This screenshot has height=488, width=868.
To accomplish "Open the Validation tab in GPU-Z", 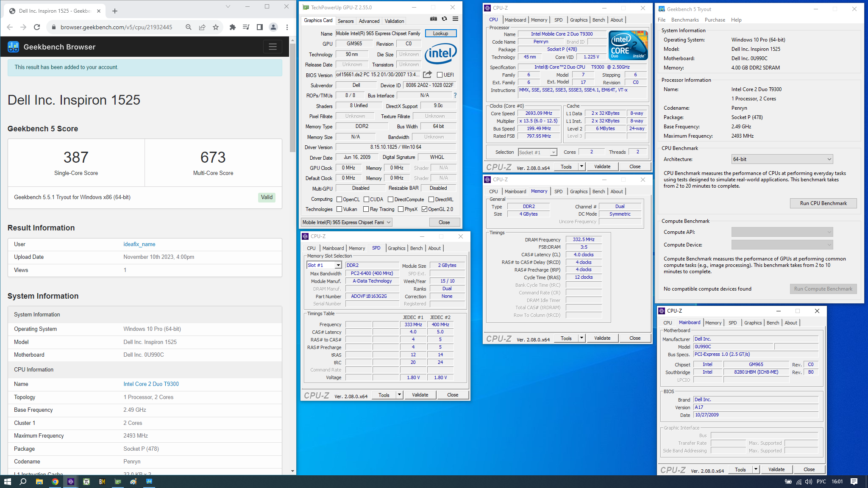I will 394,21.
